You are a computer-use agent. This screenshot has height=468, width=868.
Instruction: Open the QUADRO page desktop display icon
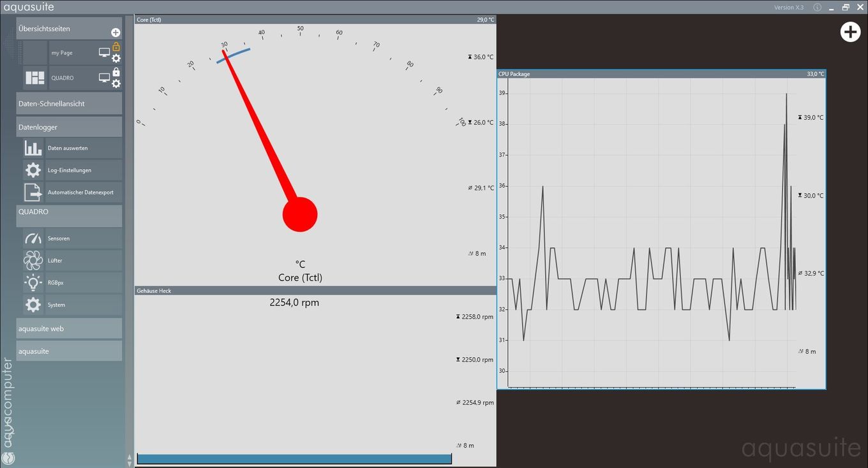(104, 77)
